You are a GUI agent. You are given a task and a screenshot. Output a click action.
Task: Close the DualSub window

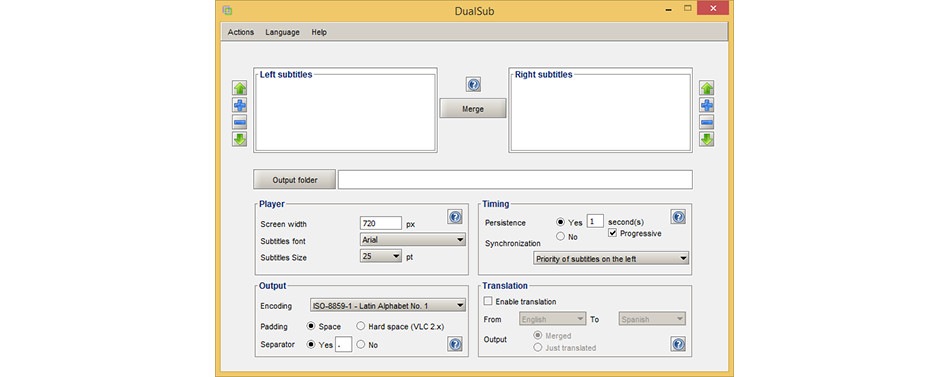coord(713,8)
